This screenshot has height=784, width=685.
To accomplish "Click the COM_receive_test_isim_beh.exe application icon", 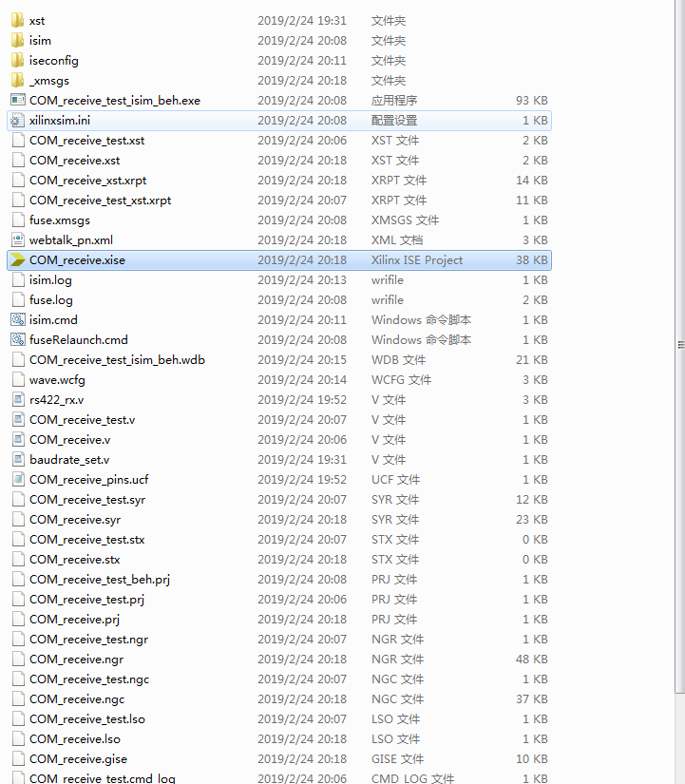I will [18, 100].
